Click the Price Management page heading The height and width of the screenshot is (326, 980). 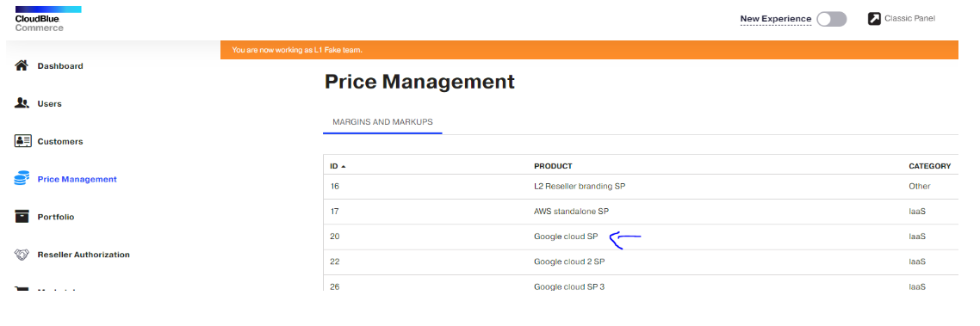pos(419,82)
